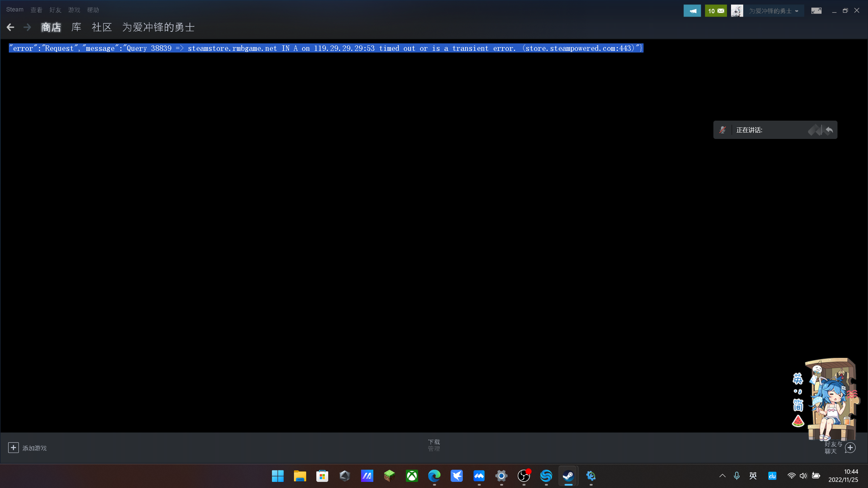
Task: Expand the system tray hidden icons chevron
Action: (x=723, y=475)
